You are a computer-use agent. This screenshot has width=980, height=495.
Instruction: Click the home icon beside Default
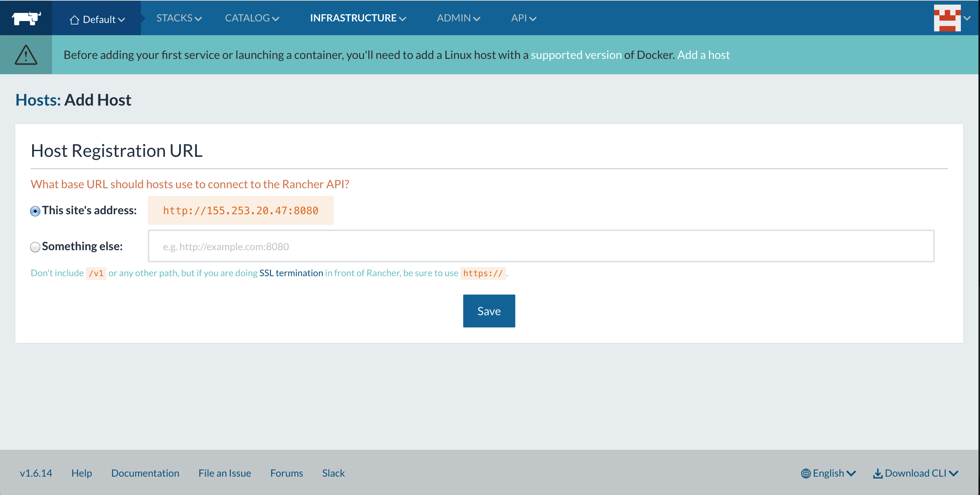point(74,20)
